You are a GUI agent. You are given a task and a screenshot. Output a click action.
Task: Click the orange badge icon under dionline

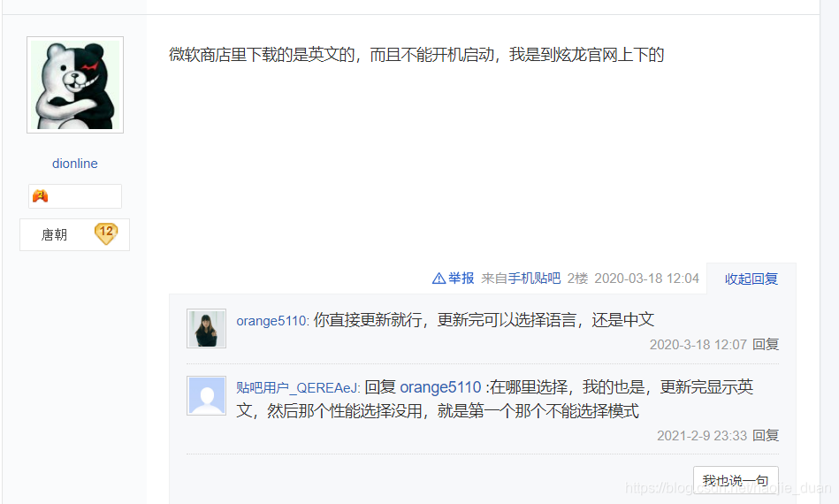(40, 195)
